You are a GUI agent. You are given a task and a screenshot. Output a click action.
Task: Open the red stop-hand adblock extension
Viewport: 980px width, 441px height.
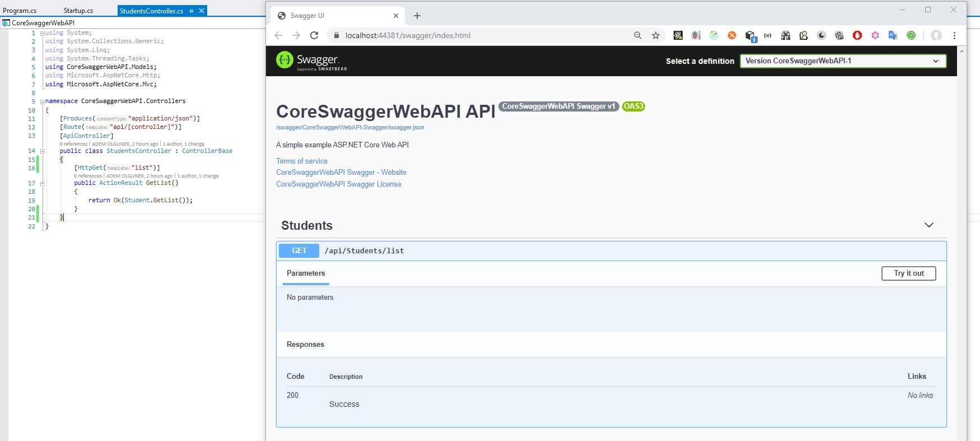pos(857,35)
